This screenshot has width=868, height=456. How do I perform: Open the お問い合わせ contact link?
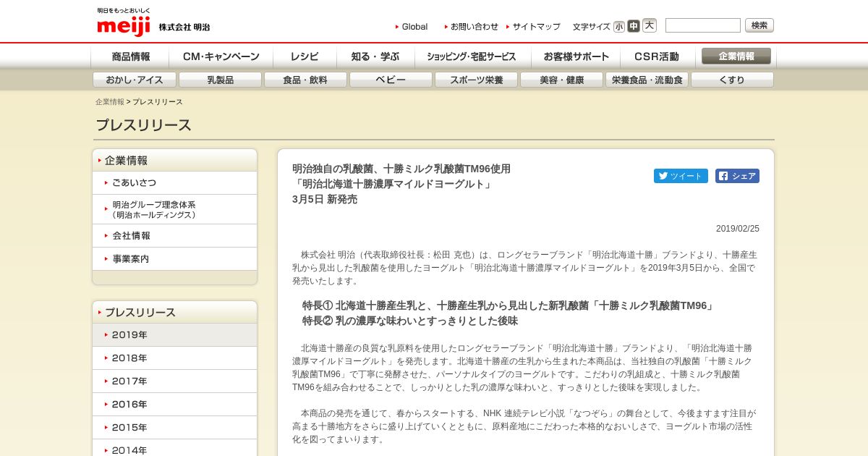[x=471, y=27]
